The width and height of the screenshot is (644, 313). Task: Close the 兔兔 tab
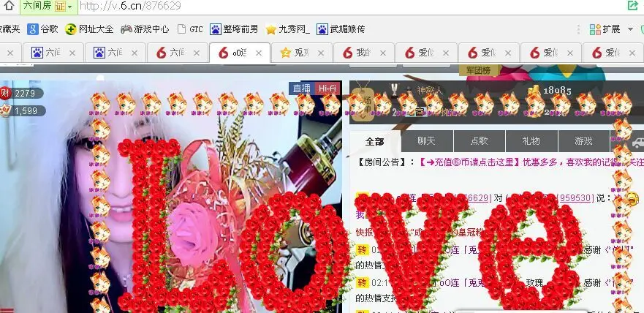pos(321,53)
